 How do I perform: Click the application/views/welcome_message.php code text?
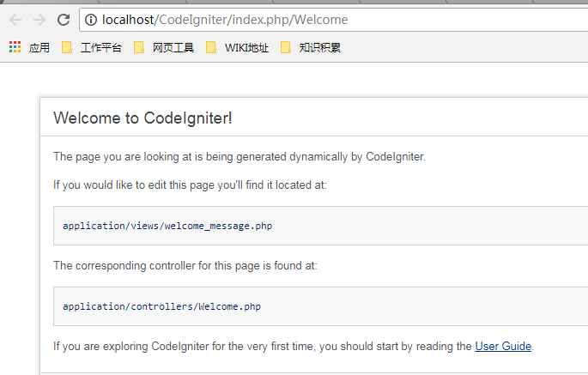(167, 226)
